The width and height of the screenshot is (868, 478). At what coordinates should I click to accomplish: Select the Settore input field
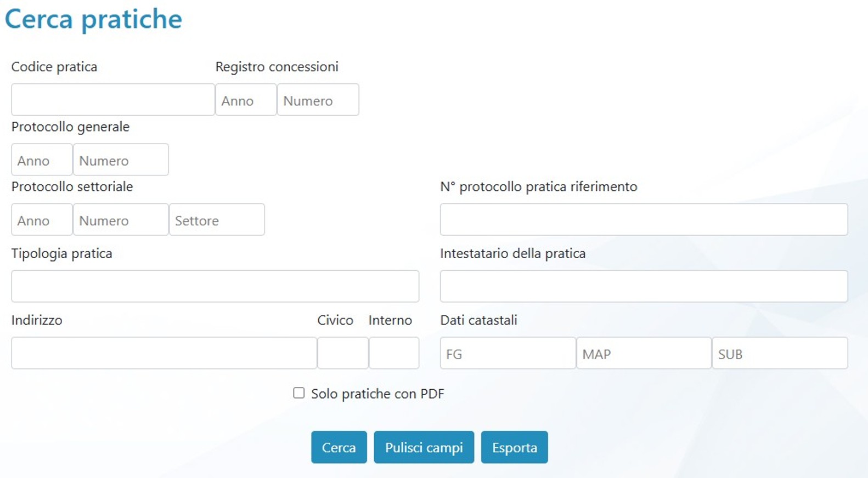[x=217, y=220]
